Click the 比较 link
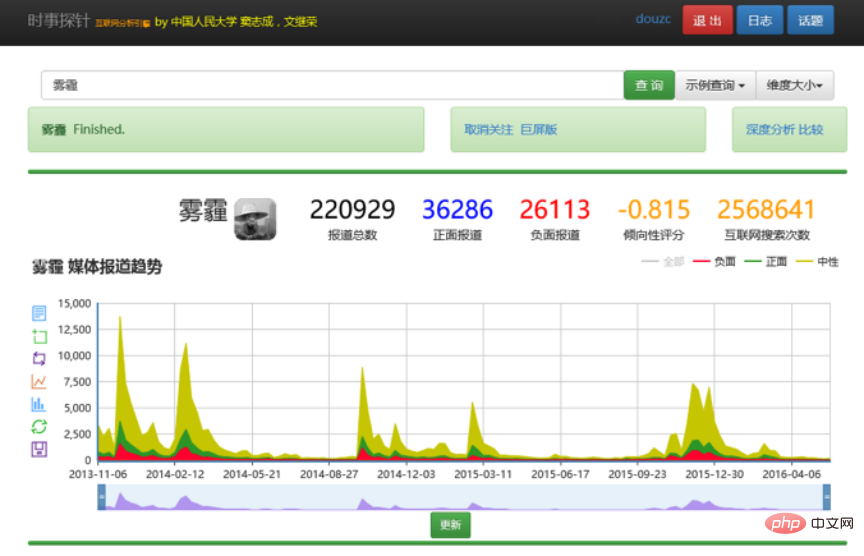Viewport: 864px width, 556px height. (x=811, y=129)
